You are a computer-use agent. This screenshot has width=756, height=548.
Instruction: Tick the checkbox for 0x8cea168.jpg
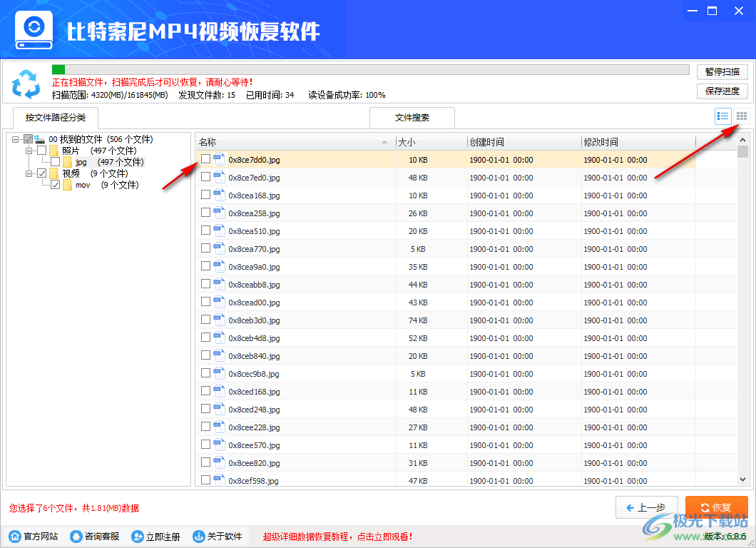click(x=205, y=194)
